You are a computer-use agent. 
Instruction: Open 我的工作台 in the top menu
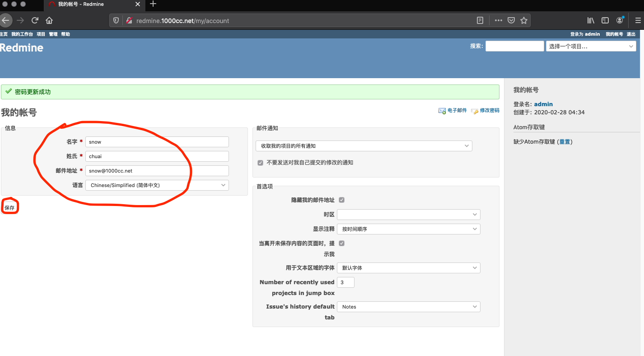coord(22,34)
